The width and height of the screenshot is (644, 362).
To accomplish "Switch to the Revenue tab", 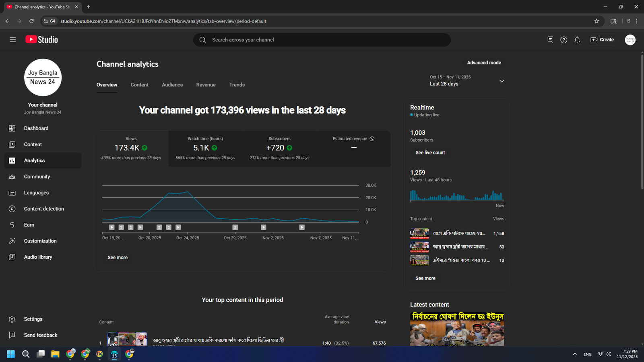I will 206,85.
